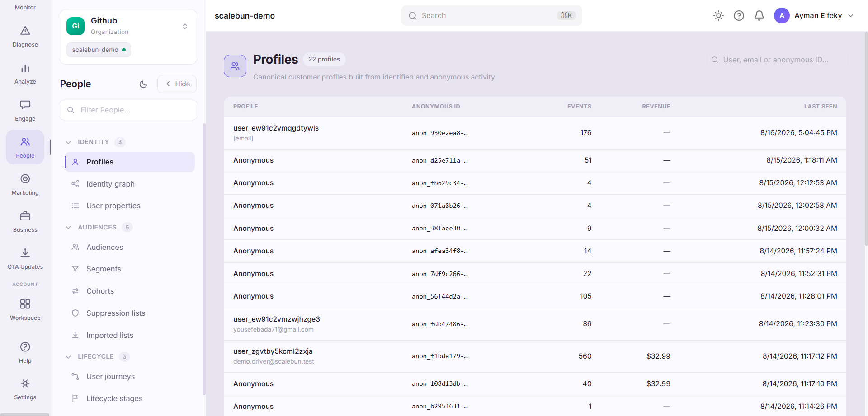This screenshot has width=868, height=416.
Task: Open Suppression lists page
Action: (x=130, y=313)
